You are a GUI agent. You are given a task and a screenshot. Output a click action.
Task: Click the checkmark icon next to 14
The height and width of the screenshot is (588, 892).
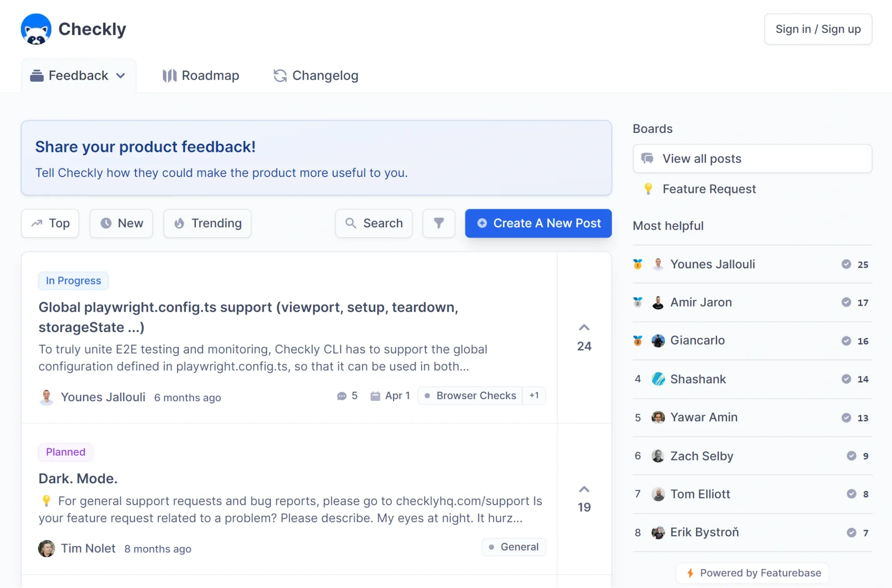[x=846, y=379]
